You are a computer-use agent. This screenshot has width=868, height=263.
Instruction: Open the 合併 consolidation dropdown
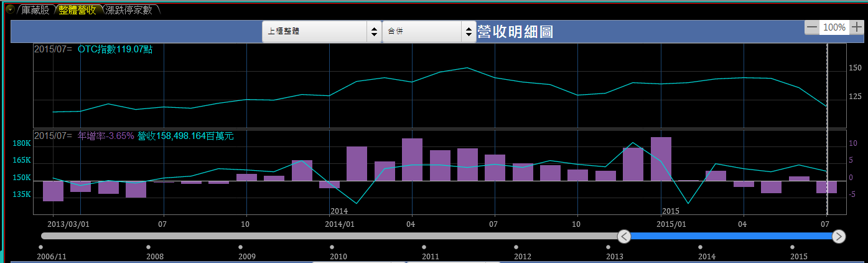point(429,31)
